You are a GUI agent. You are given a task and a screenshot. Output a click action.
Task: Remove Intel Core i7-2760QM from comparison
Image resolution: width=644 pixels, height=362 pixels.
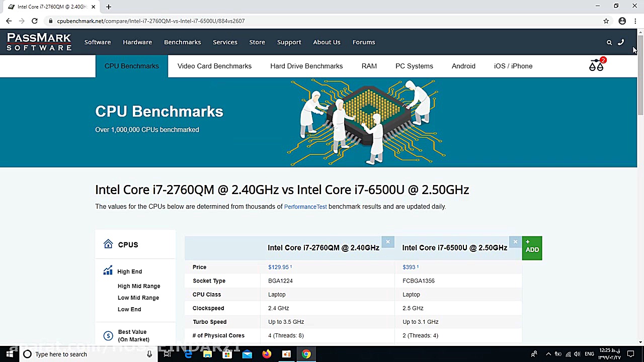click(388, 242)
